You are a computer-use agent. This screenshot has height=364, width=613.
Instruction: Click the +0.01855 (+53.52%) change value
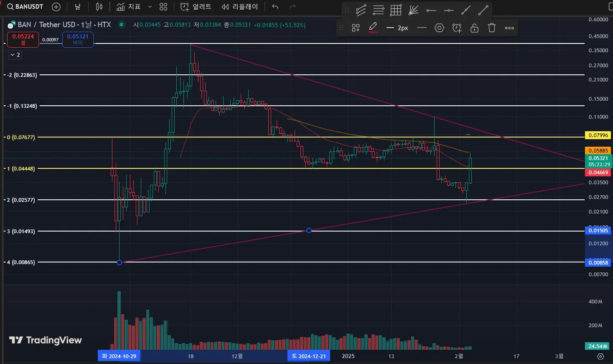click(x=280, y=25)
